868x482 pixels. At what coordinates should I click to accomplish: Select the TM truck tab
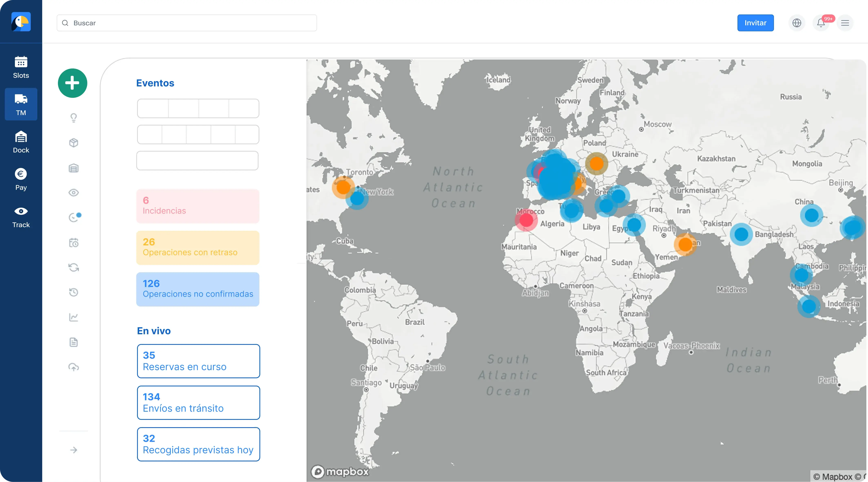(21, 104)
